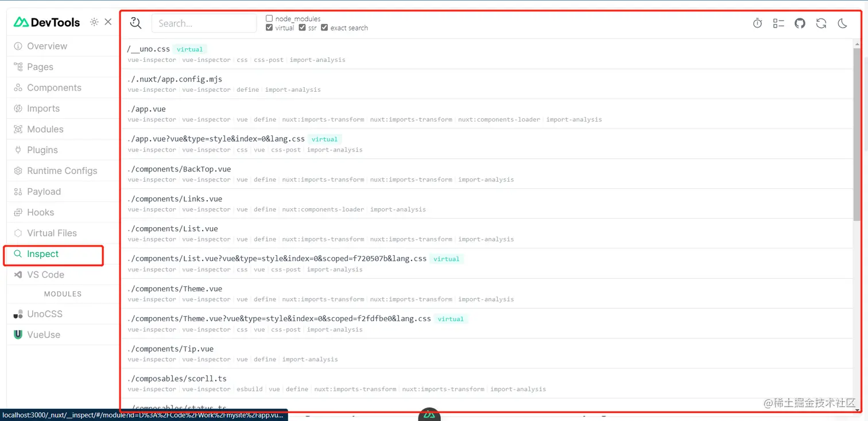Open ./components/Tip.vue module
Viewport: 868px width, 421px height.
tap(487, 353)
